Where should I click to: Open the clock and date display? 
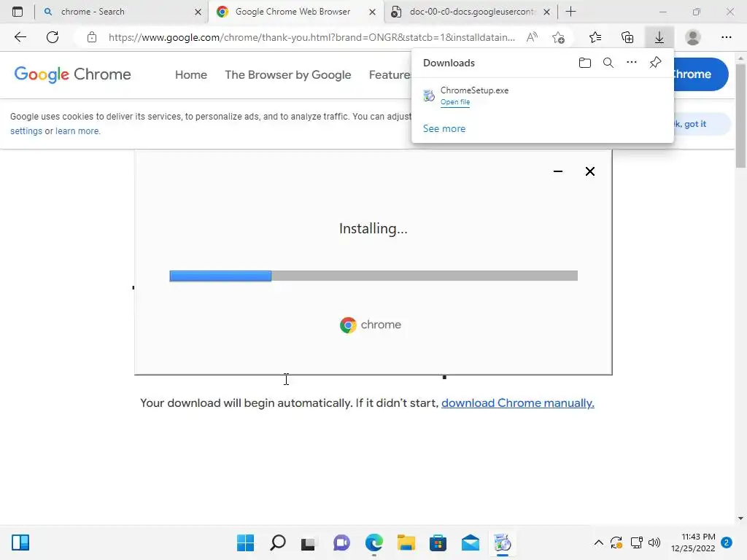pos(694,542)
